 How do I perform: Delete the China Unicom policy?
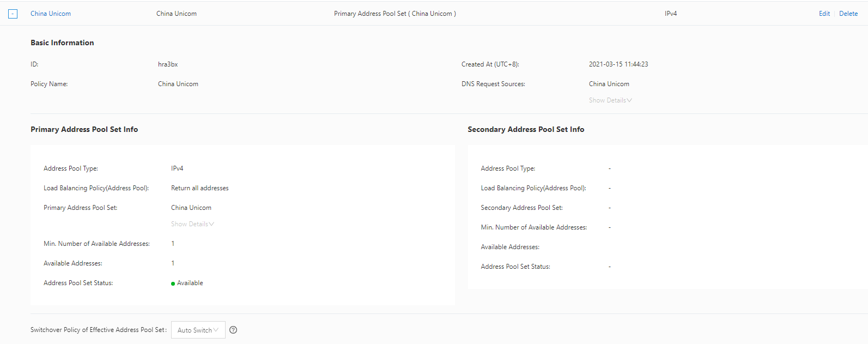click(848, 14)
